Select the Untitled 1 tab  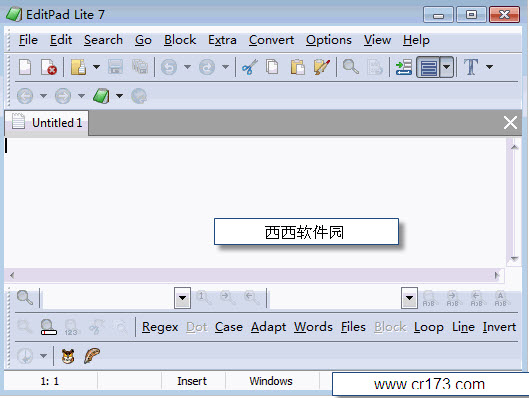47,123
